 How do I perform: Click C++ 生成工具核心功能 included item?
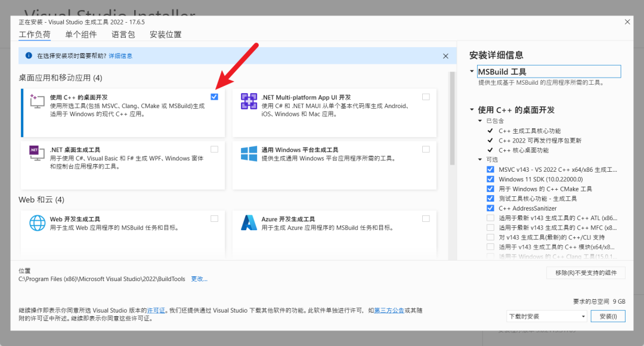point(530,131)
